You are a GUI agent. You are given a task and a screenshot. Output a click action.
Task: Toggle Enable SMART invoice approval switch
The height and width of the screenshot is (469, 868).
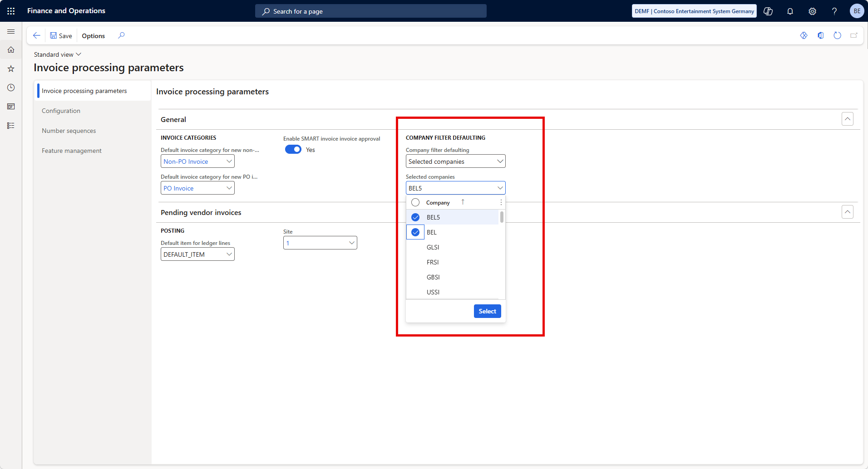pyautogui.click(x=293, y=150)
